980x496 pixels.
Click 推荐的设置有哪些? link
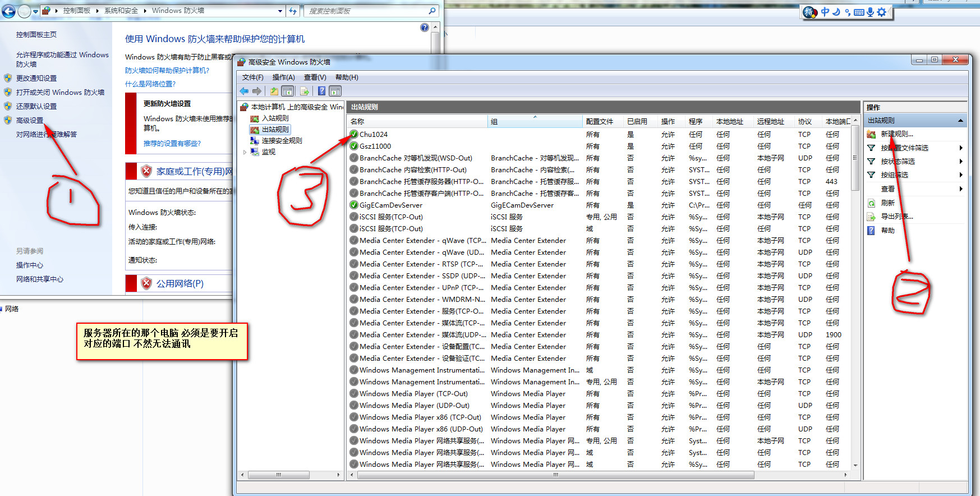pos(172,144)
